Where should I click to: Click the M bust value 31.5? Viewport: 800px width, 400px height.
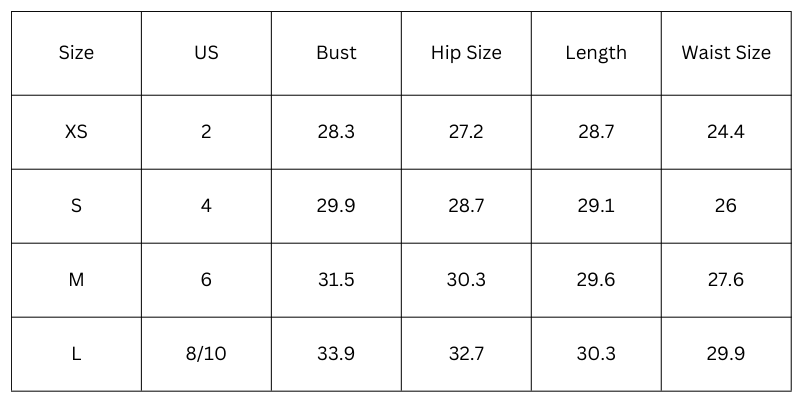pyautogui.click(x=336, y=280)
